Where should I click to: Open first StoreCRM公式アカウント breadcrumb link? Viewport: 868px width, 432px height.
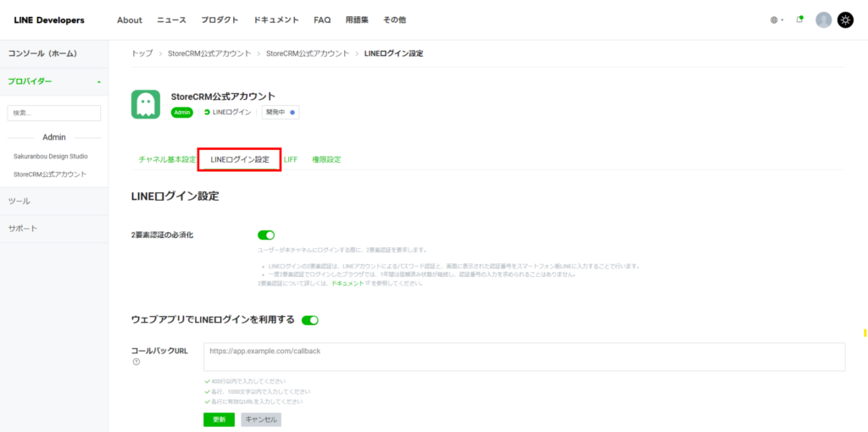pos(210,53)
